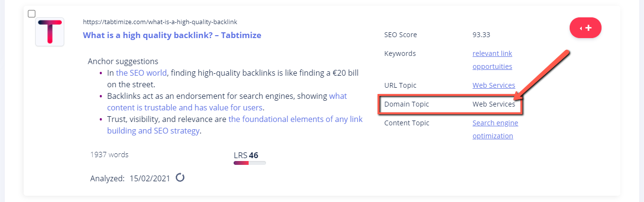Click the tabtimize.com page URL text

pos(160,22)
